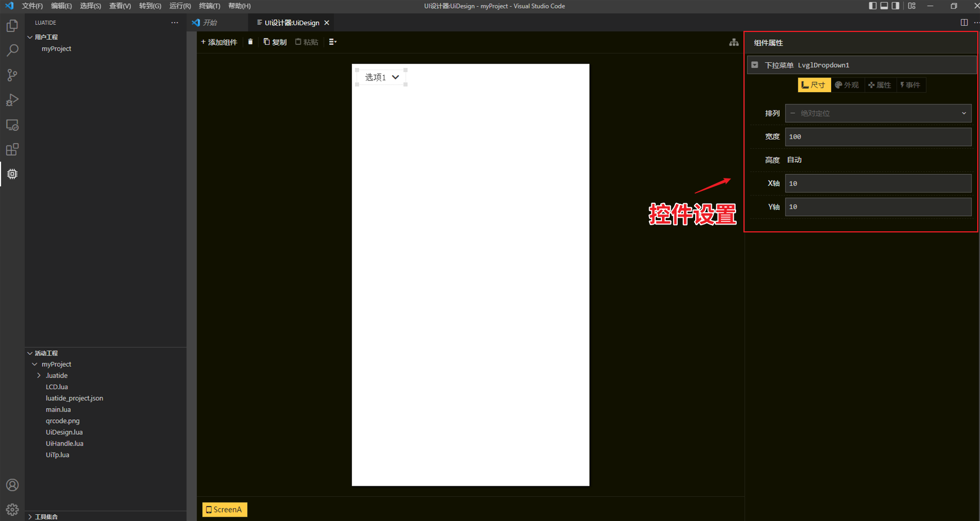Screen dimensions: 980x521
Task: Select the Explorer icon in the activity bar
Action: coord(12,25)
